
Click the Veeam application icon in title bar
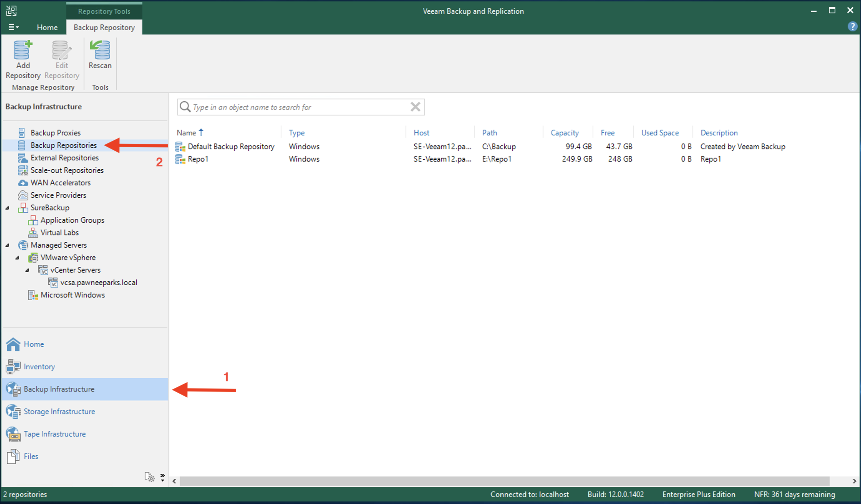coord(11,11)
